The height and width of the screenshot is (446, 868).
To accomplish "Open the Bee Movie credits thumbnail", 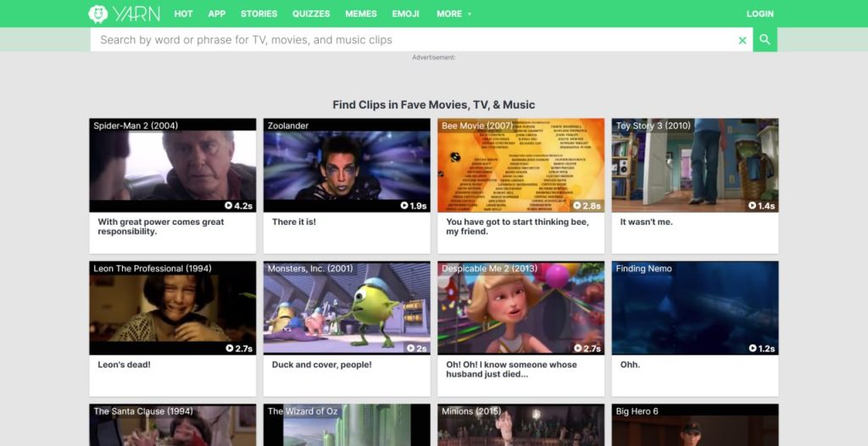I will click(x=521, y=165).
